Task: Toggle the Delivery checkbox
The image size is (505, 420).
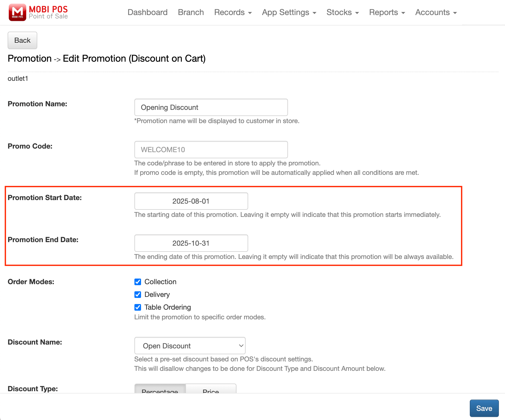Action: [138, 295]
